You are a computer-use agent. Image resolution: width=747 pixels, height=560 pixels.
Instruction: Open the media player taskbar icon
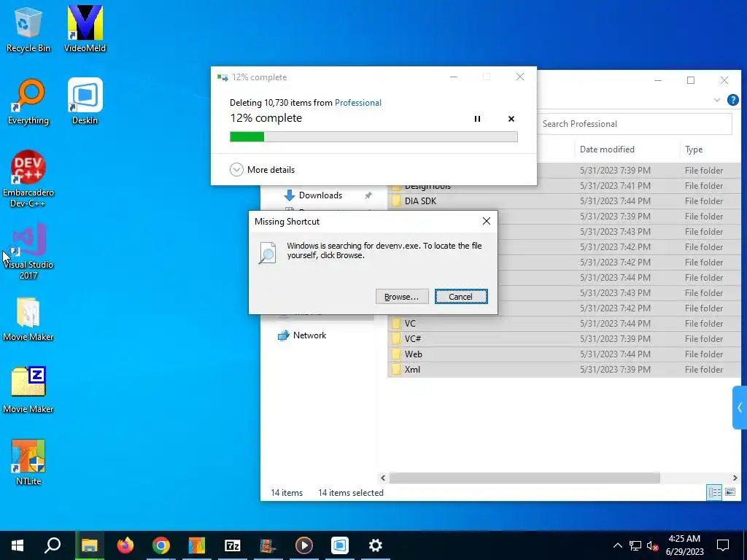pos(304,545)
